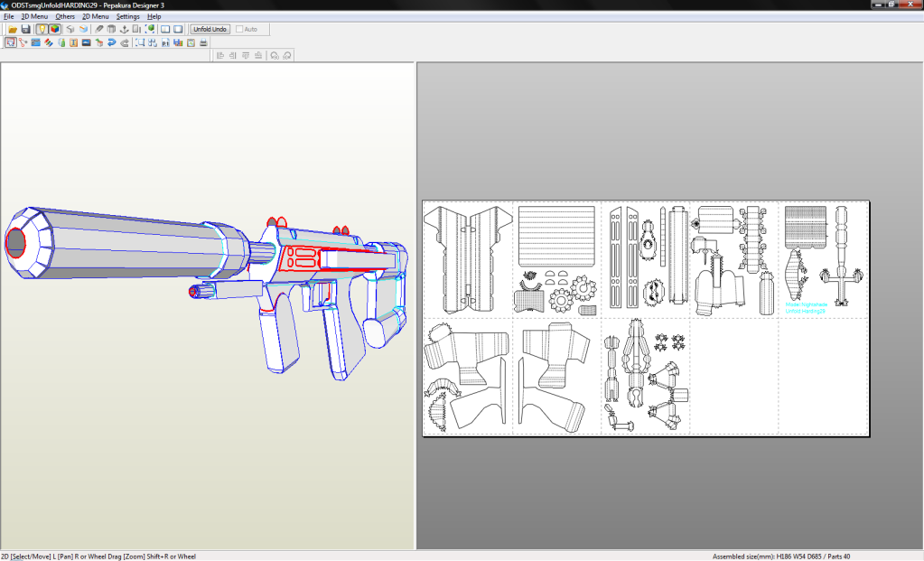Select the Select/Move tool icon
Image resolution: width=924 pixels, height=561 pixels.
(10, 42)
